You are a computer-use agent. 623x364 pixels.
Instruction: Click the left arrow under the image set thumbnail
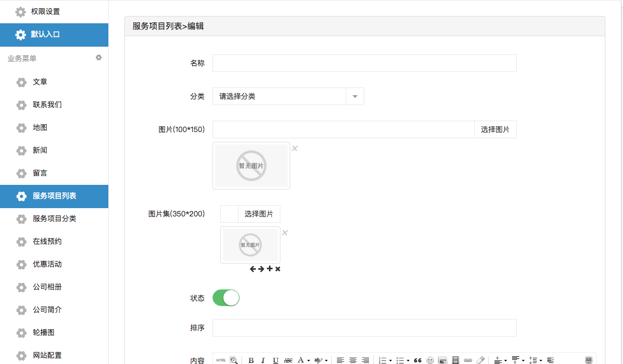[x=253, y=269]
